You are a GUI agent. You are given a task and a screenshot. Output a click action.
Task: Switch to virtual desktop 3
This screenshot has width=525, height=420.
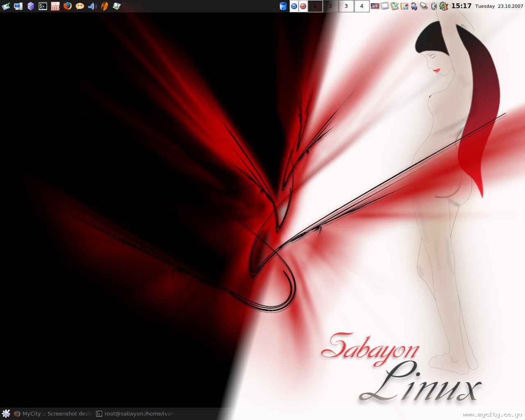point(346,6)
